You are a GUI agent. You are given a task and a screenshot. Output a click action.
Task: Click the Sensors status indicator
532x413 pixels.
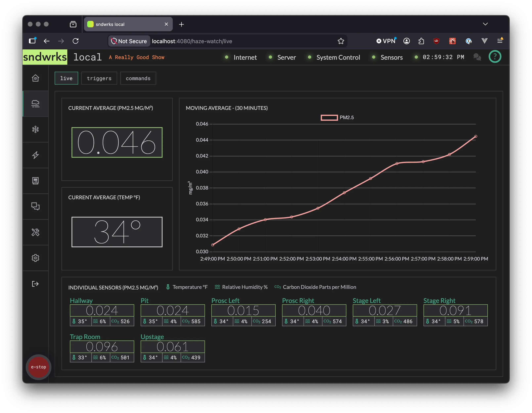(387, 57)
